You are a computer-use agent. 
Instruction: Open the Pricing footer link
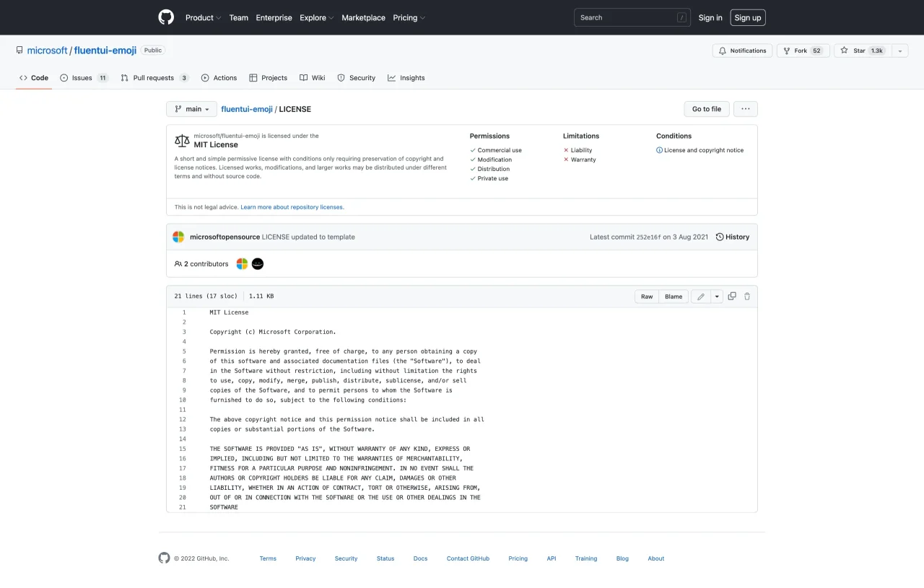pyautogui.click(x=518, y=558)
